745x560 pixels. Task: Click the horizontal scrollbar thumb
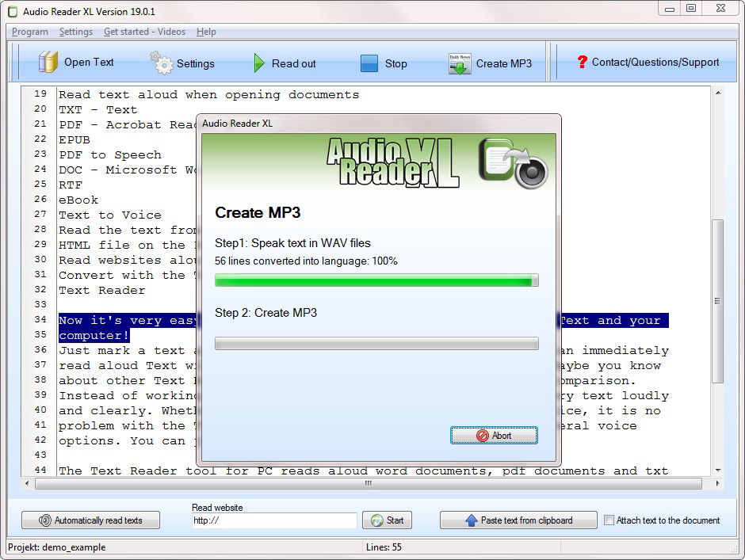[369, 483]
